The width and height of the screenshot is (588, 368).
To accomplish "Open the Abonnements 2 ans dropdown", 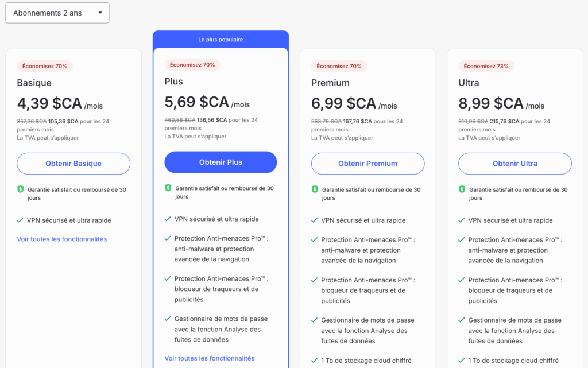I will pyautogui.click(x=57, y=12).
